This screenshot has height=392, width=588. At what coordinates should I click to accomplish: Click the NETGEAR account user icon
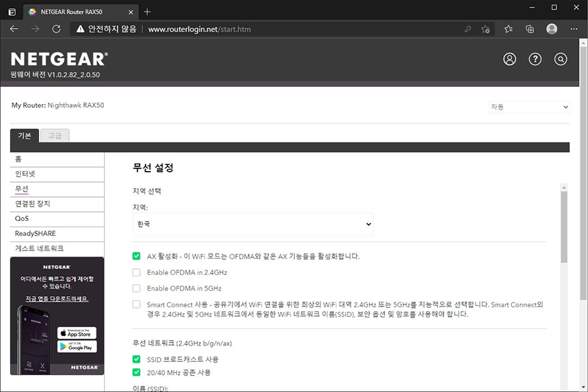tap(509, 59)
